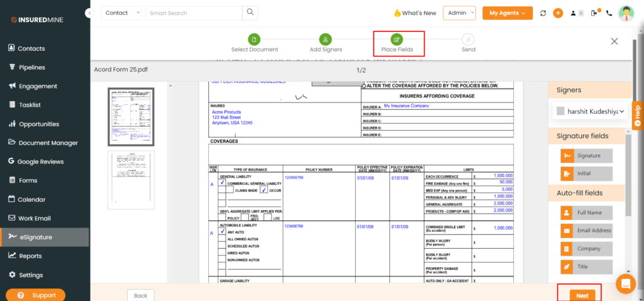This screenshot has width=644, height=301.
Task: Select eSignature in the sidebar
Action: click(45, 238)
